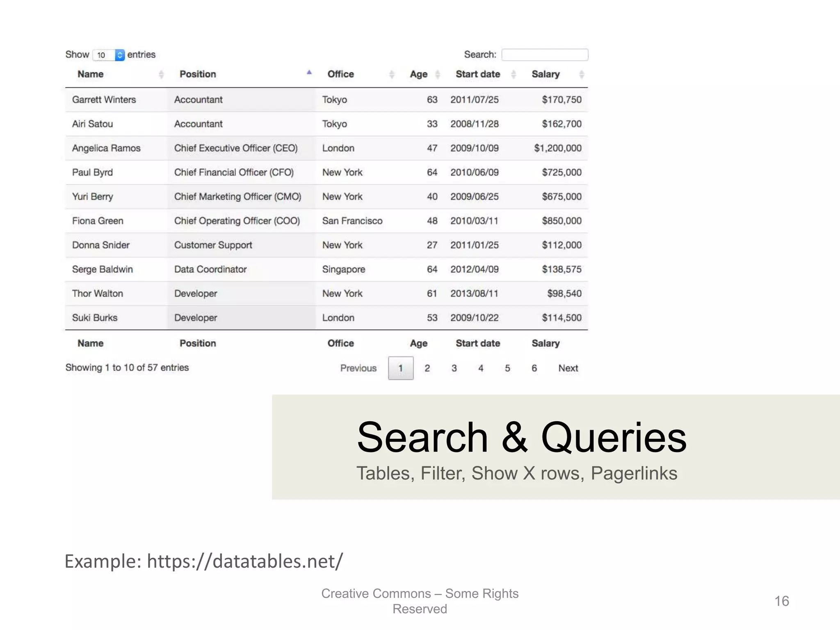Click the Search input field
Image resolution: width=840 pixels, height=630 pixels.
point(545,55)
